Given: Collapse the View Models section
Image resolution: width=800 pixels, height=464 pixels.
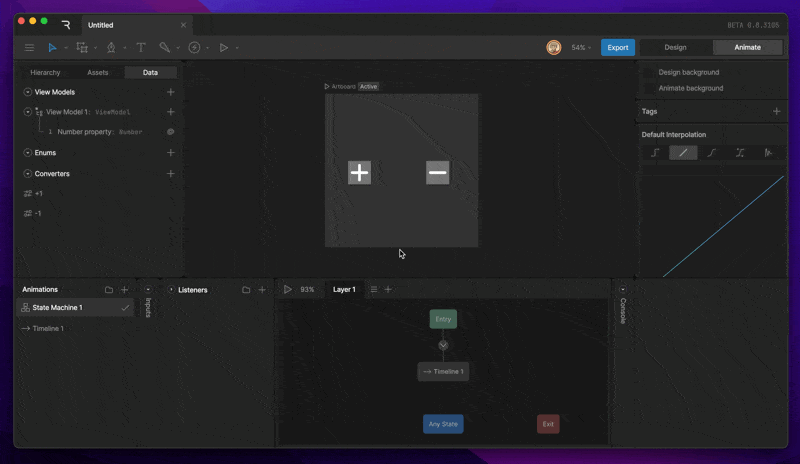Looking at the screenshot, I should [28, 92].
